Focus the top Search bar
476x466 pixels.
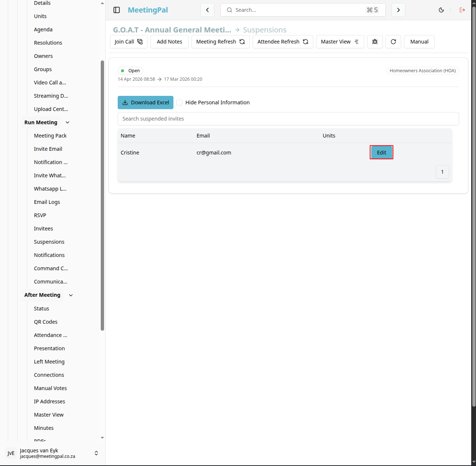(x=303, y=10)
